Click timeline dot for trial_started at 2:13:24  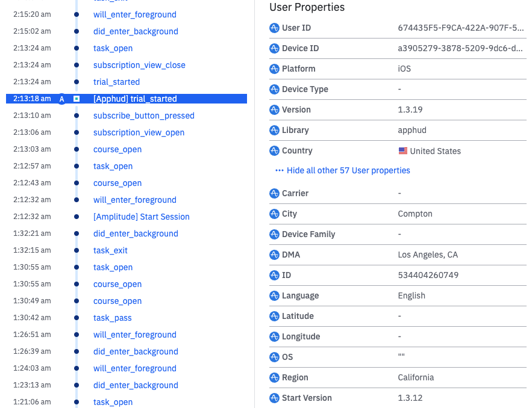click(x=77, y=82)
